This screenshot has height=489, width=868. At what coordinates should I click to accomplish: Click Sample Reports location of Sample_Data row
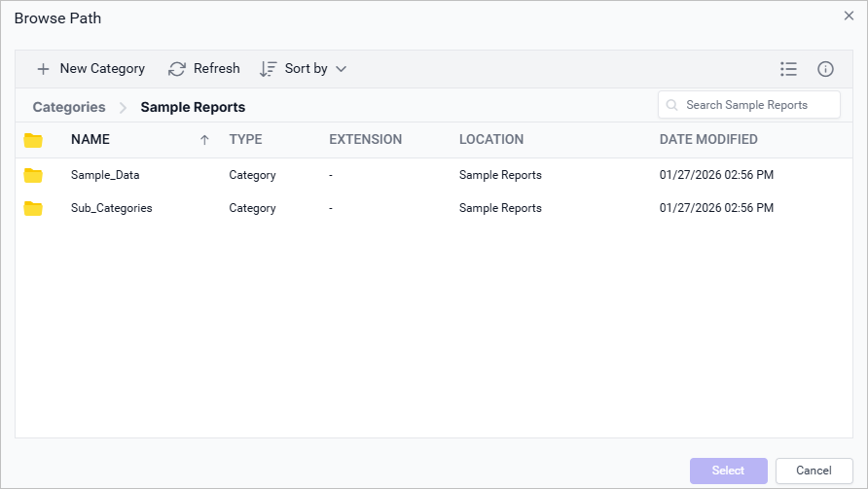500,175
